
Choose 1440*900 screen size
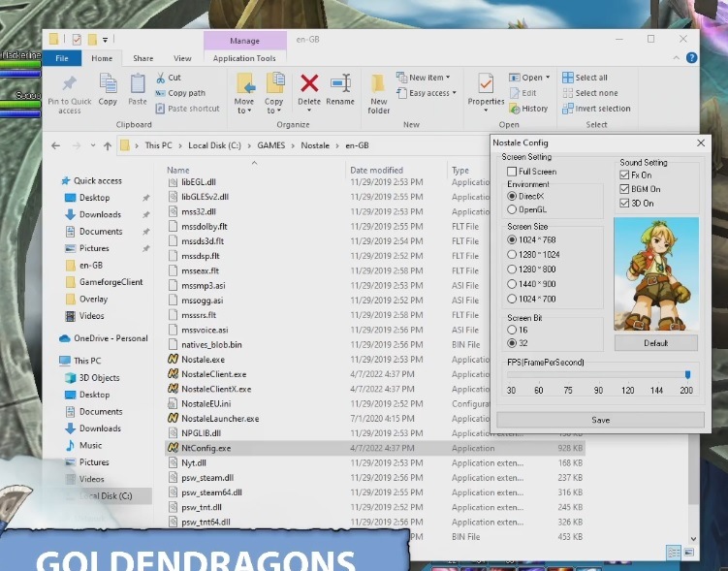click(512, 284)
